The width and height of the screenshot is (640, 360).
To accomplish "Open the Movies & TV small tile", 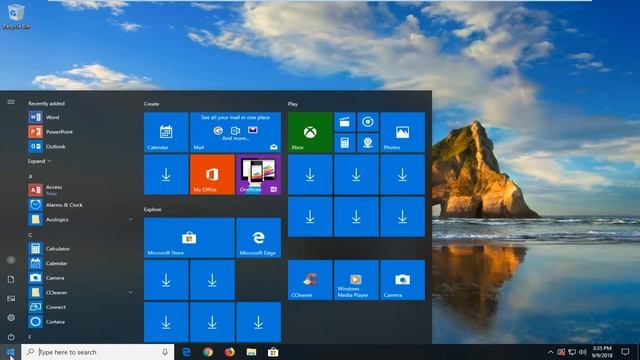I will point(344,122).
